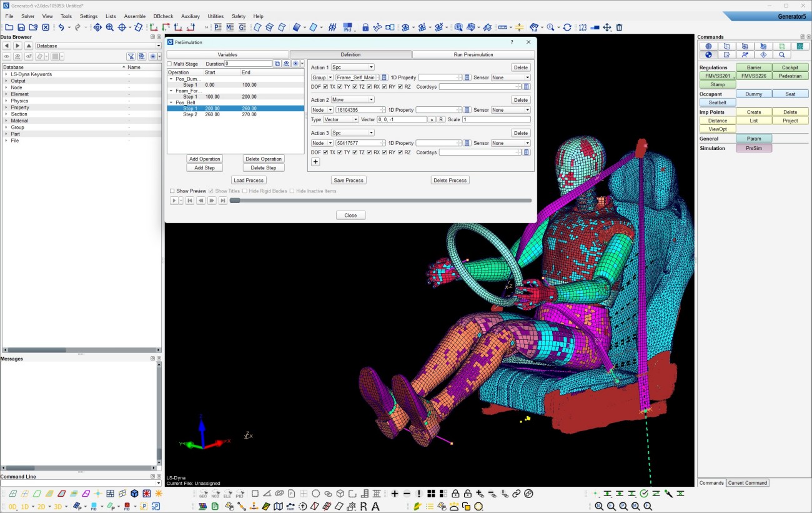Click the Add Operation button
The height and width of the screenshot is (513, 812).
pyautogui.click(x=205, y=159)
